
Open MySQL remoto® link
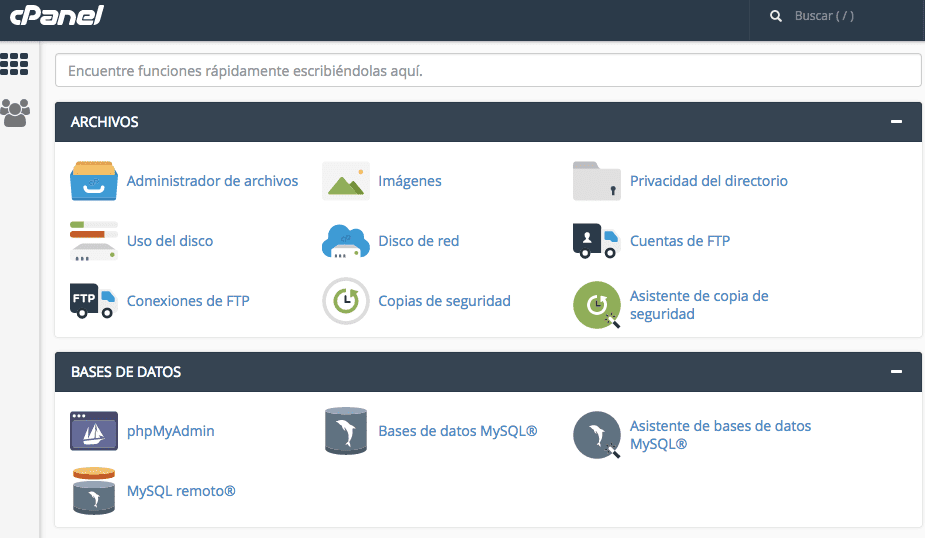coord(181,491)
